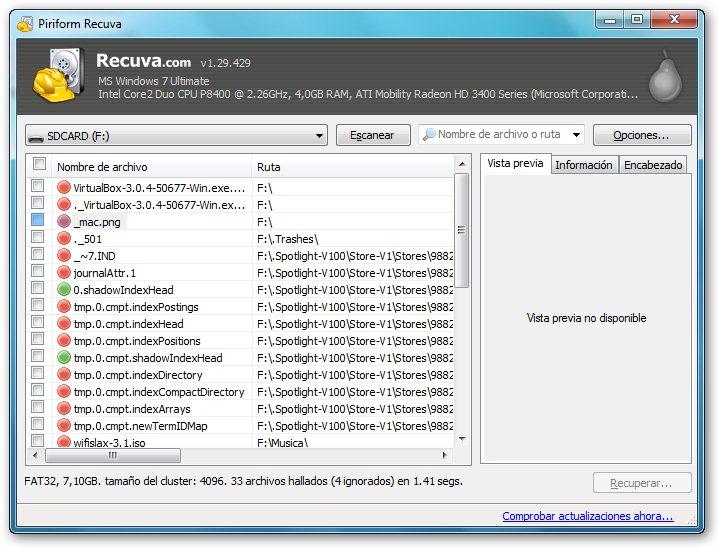
Task: Click the horizontal scrollbar thumb of file list
Action: [x=113, y=455]
